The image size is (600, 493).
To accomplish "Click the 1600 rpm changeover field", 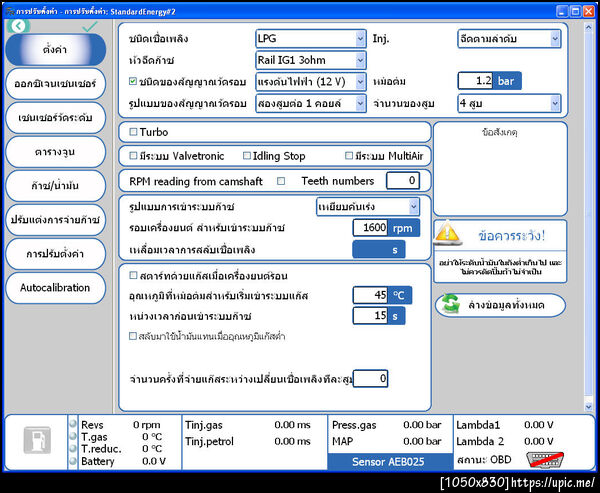I will click(x=370, y=228).
